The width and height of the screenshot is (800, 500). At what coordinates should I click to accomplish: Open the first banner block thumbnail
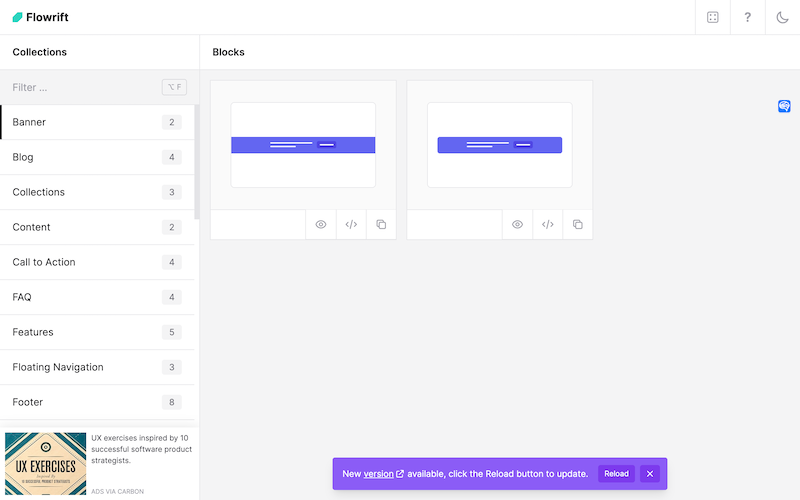303,145
